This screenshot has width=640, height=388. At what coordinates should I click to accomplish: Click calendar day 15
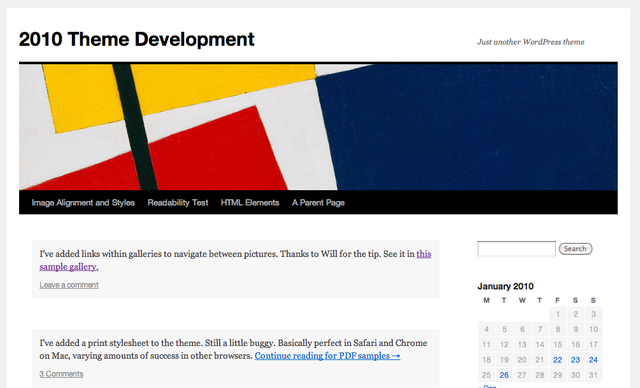[x=558, y=345]
